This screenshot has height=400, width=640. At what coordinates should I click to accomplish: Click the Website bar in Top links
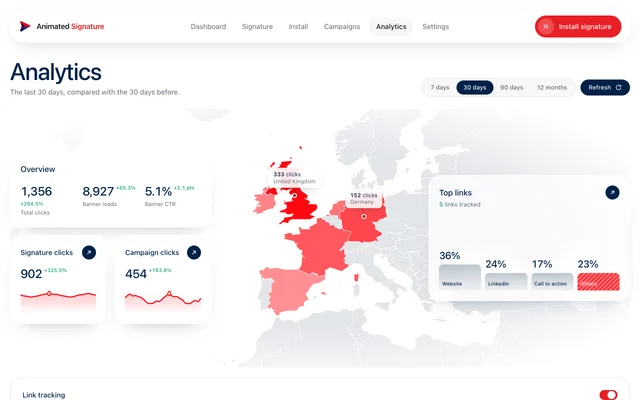tap(460, 278)
